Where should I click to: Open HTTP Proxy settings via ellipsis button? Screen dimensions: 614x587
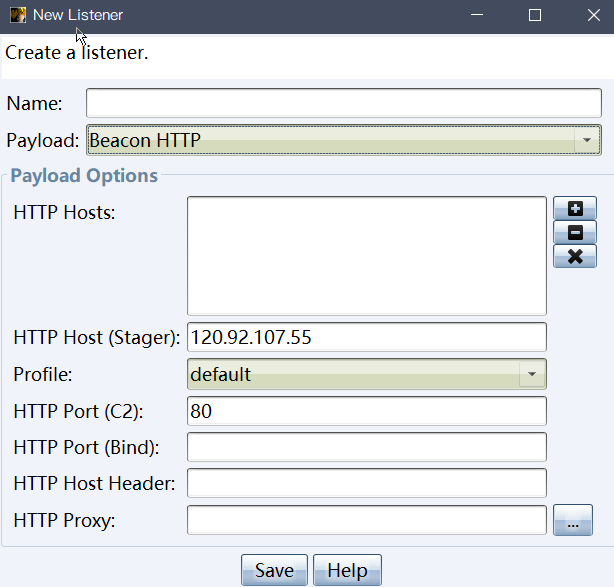[x=572, y=521]
